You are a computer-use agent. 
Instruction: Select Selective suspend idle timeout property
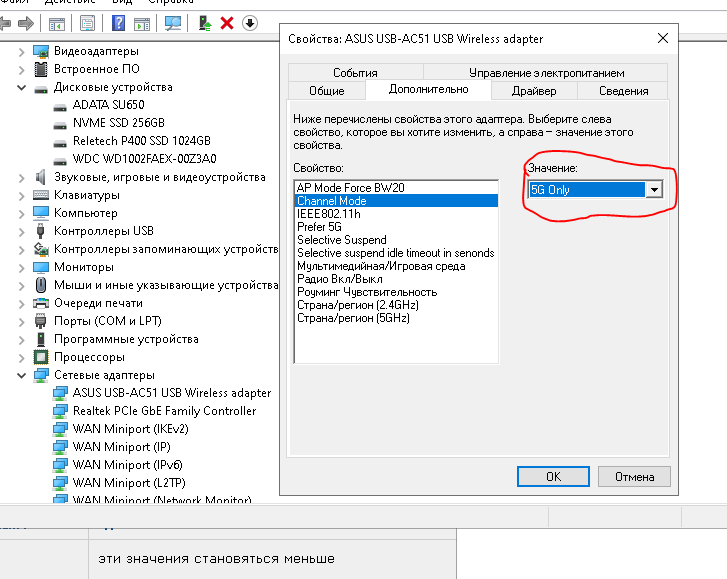(x=396, y=253)
